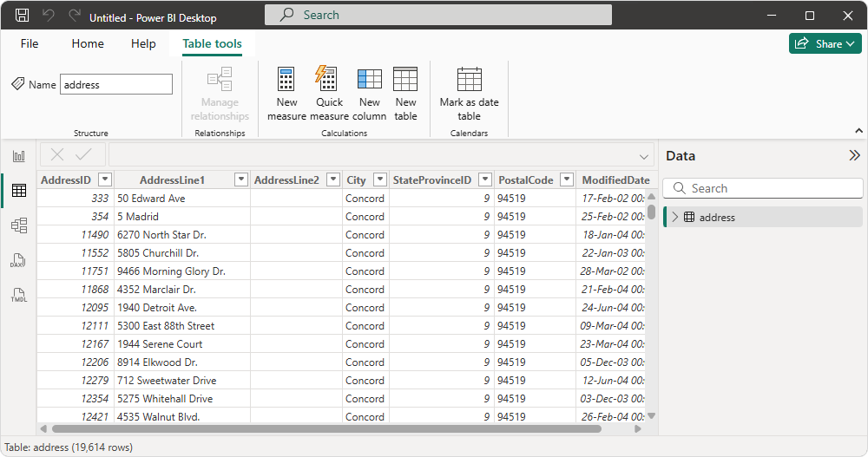Click the tag icon beside Name
The width and height of the screenshot is (868, 457).
click(x=17, y=84)
